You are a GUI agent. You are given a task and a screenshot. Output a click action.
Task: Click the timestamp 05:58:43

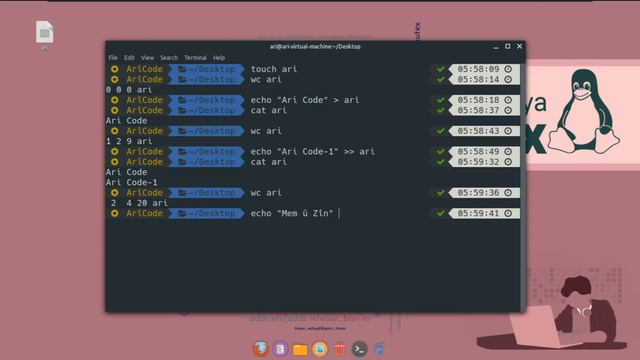pyautogui.click(x=478, y=131)
